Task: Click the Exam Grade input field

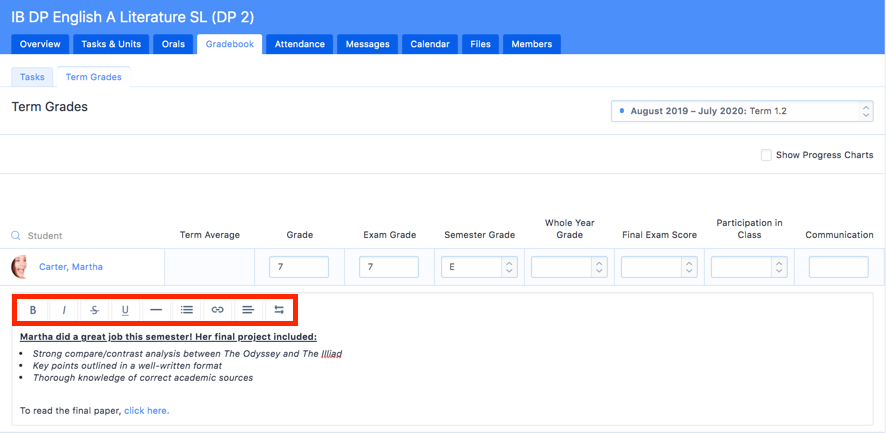Action: point(388,267)
